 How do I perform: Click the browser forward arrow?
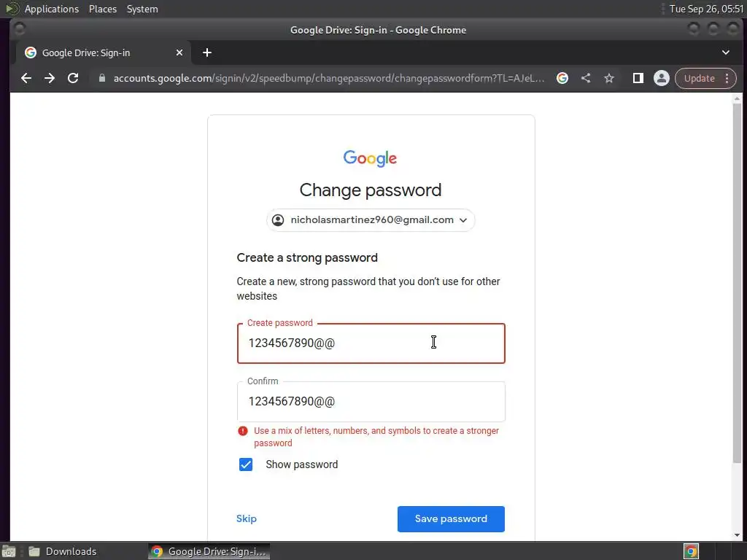(50, 78)
